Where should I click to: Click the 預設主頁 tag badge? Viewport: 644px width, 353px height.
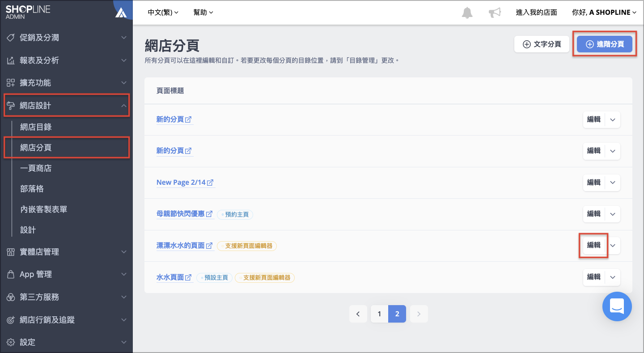click(x=214, y=278)
